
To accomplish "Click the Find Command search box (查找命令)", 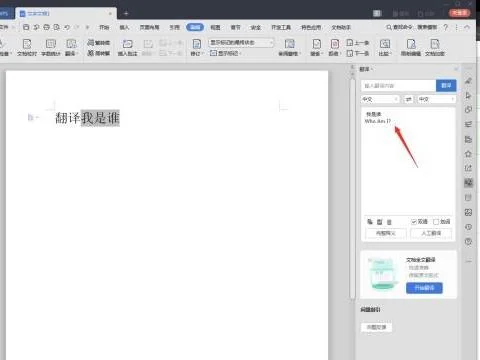I will [399, 27].
